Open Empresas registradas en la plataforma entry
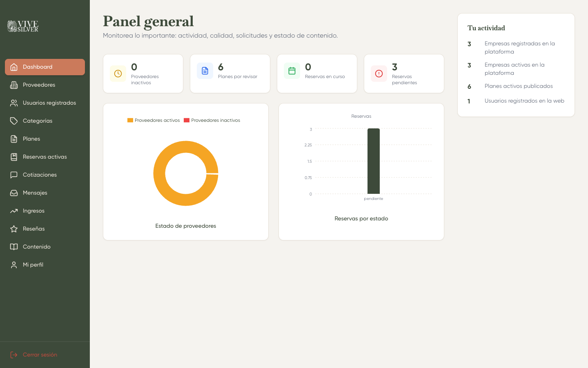This screenshot has width=588, height=368. click(x=519, y=47)
